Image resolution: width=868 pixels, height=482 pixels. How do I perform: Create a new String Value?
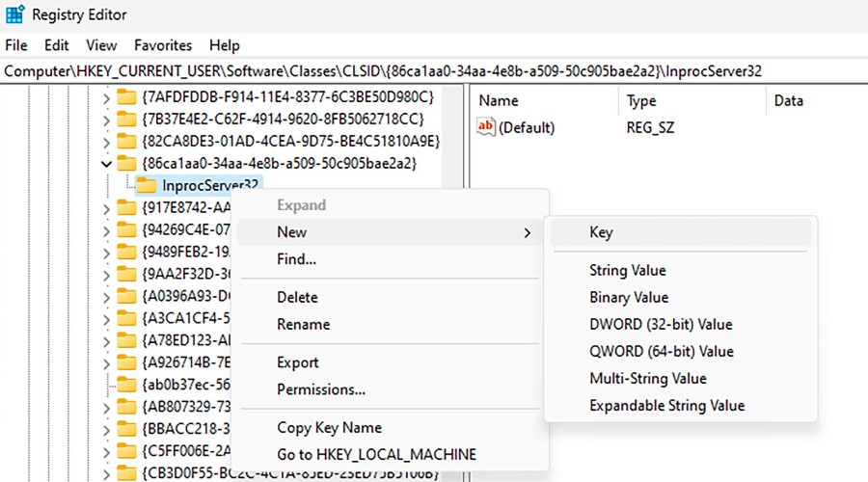tap(680, 271)
